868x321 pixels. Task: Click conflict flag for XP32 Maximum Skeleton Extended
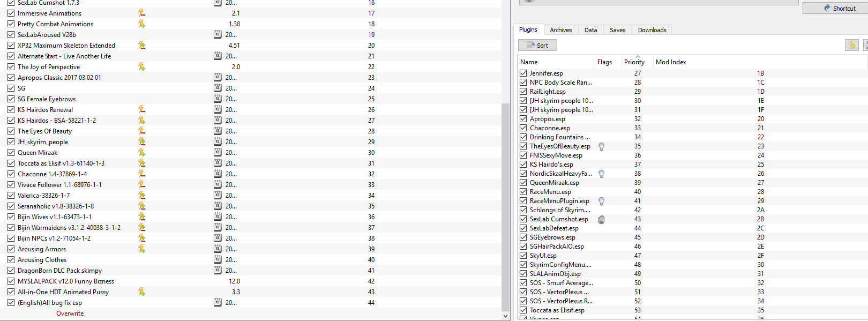141,45
